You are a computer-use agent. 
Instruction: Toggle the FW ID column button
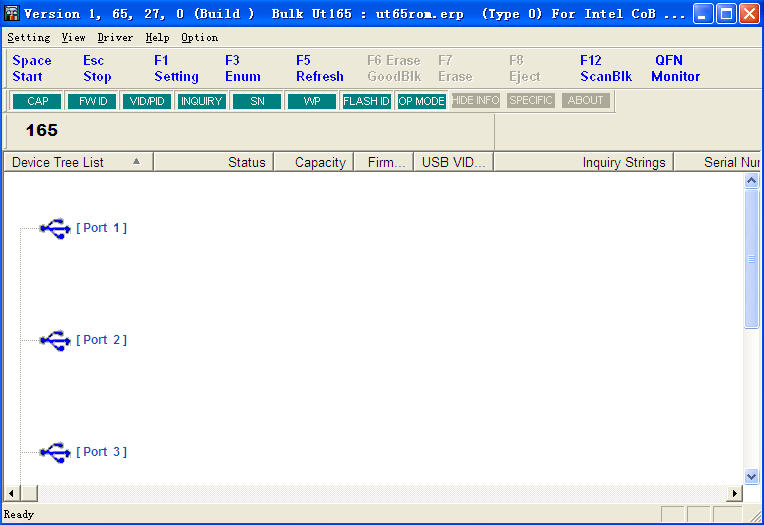[93, 101]
